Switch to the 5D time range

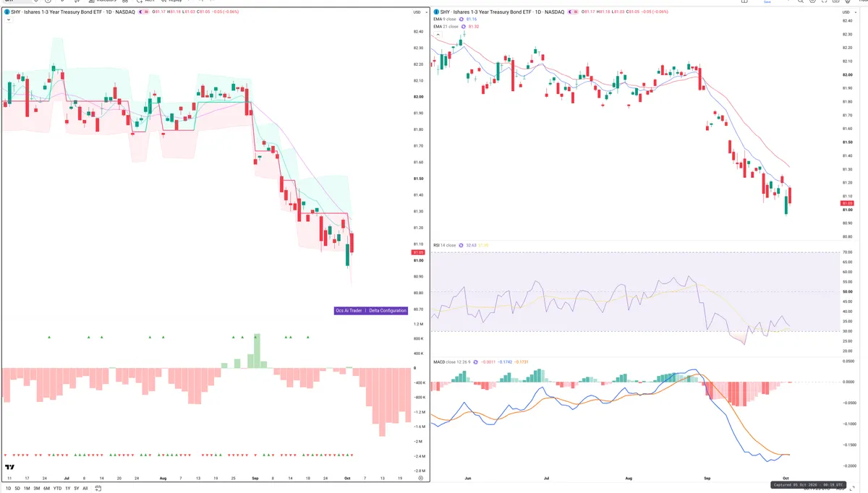pyautogui.click(x=18, y=489)
